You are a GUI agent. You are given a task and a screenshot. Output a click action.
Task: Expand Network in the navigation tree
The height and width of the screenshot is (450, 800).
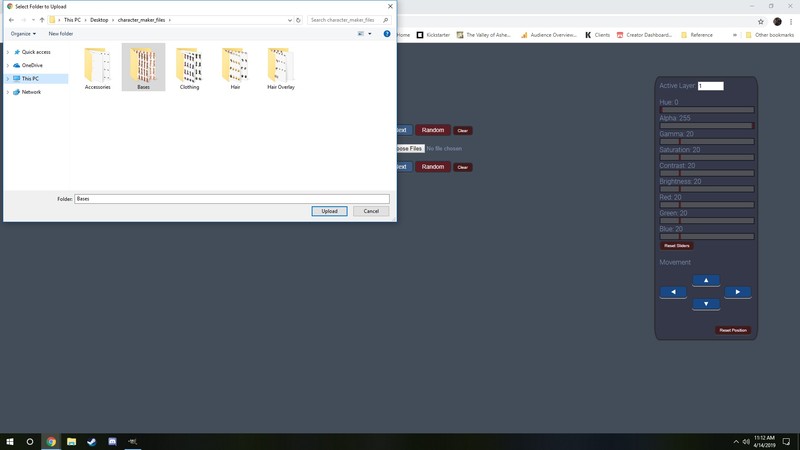coord(8,92)
